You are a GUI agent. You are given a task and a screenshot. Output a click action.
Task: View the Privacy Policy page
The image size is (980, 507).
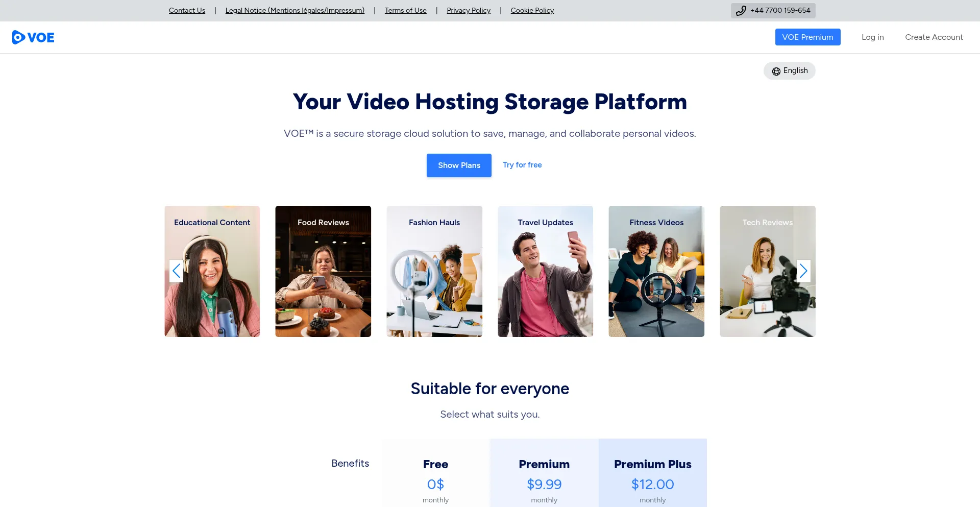pyautogui.click(x=468, y=11)
